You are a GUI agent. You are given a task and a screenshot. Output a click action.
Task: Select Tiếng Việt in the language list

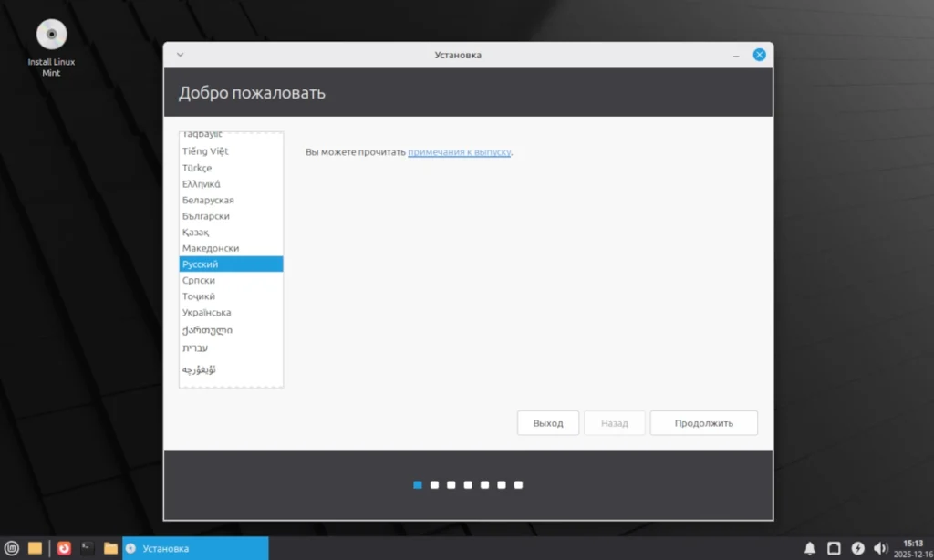(x=231, y=151)
